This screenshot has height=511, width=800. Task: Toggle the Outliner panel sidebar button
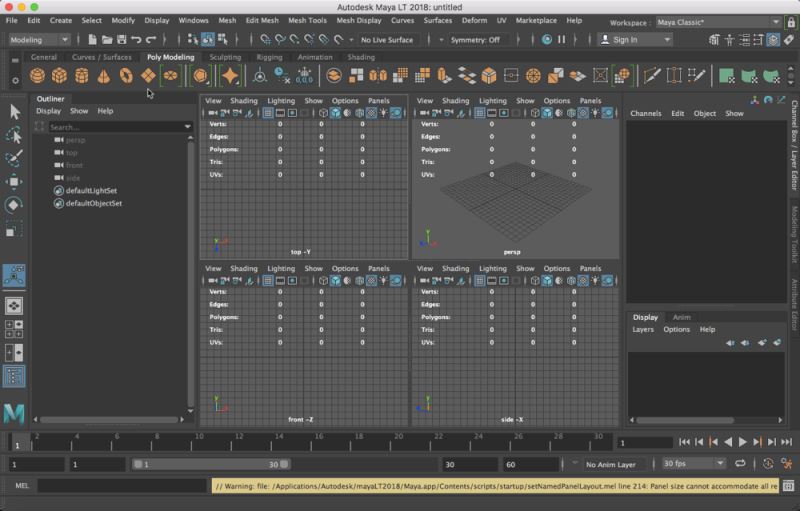click(x=14, y=376)
